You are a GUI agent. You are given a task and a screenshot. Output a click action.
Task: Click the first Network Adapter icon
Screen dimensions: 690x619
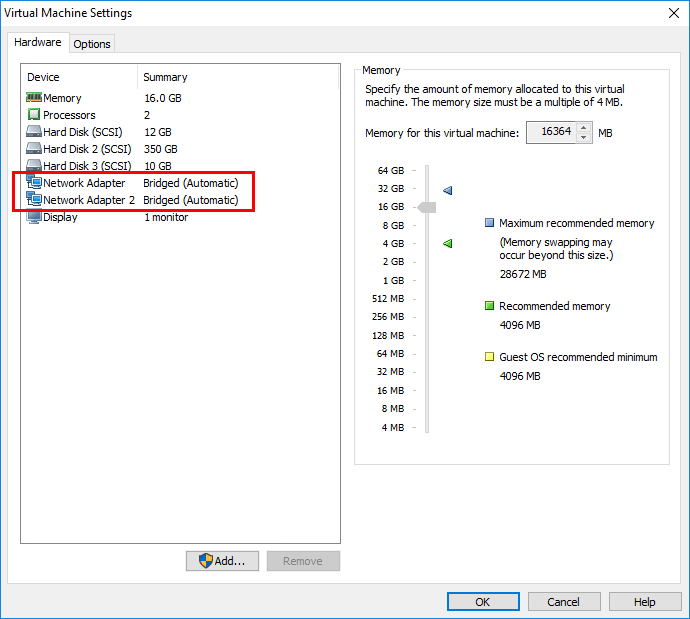tap(34, 182)
